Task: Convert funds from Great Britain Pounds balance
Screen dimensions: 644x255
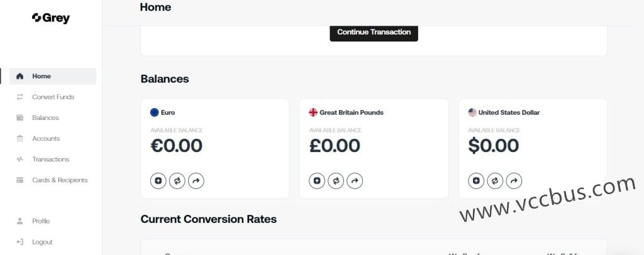Action: tap(336, 180)
